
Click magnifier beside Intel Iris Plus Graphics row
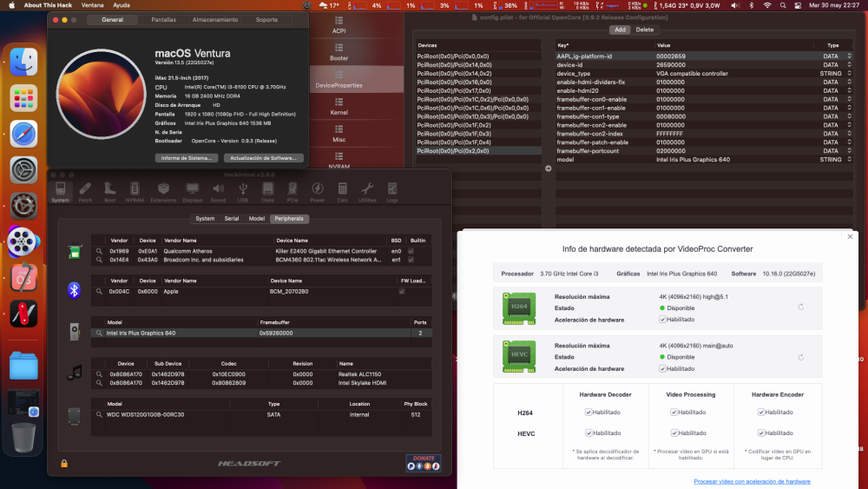[x=99, y=333]
